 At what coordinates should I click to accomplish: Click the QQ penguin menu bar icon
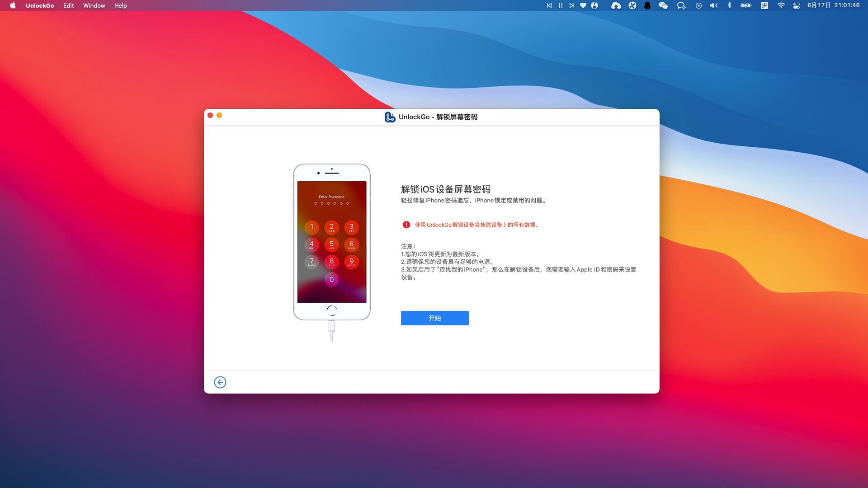point(647,5)
